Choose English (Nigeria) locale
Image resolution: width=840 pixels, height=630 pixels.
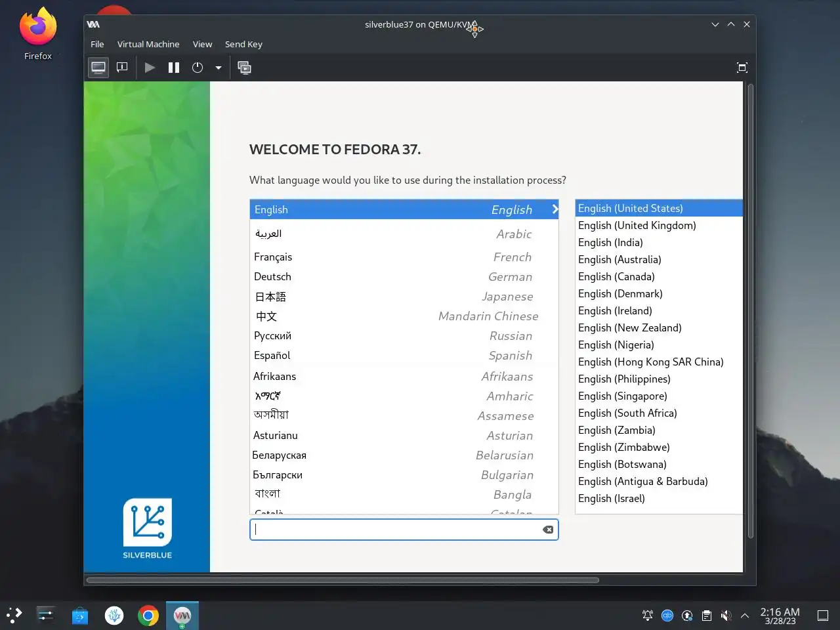tap(659, 345)
